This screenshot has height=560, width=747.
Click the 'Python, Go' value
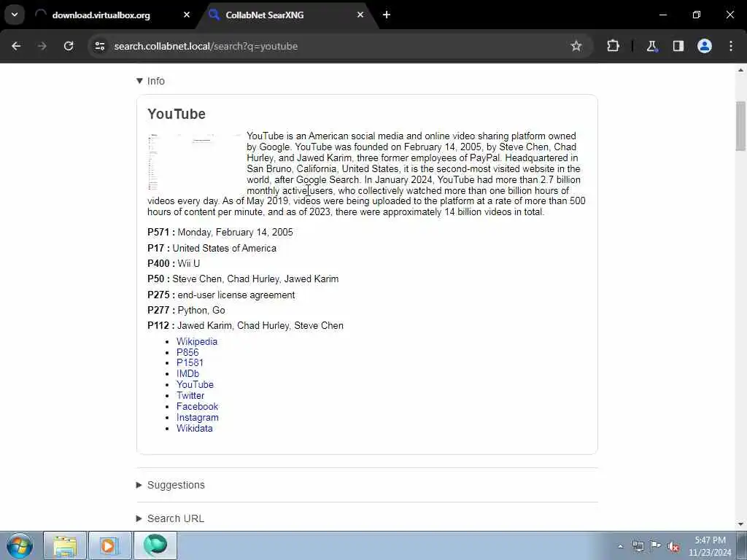201,311
